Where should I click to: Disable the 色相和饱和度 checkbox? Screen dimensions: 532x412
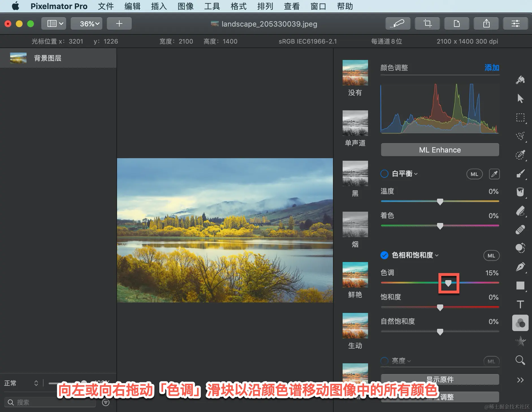coord(384,255)
